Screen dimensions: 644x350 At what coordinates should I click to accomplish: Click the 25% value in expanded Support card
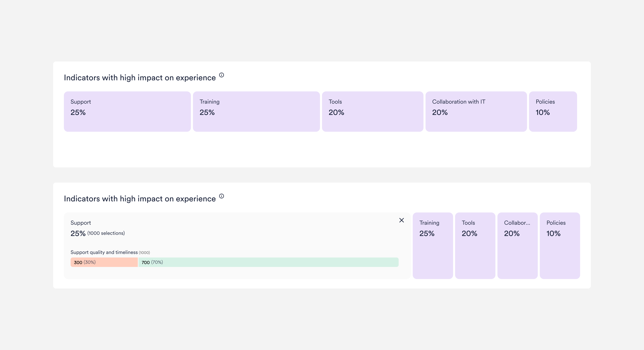[x=78, y=233]
